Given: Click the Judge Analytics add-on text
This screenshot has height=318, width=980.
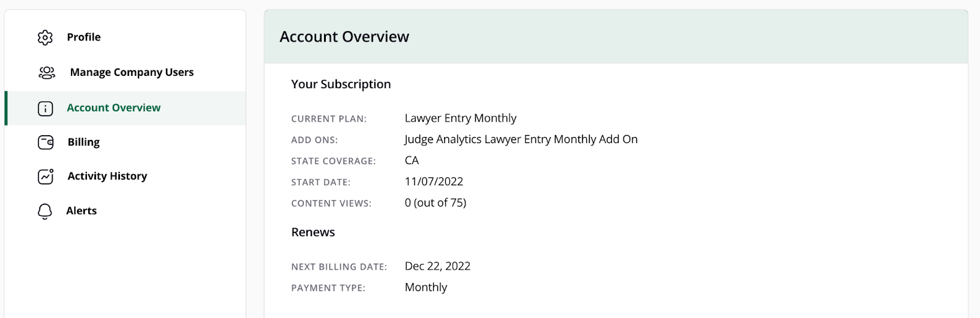Looking at the screenshot, I should [x=521, y=139].
